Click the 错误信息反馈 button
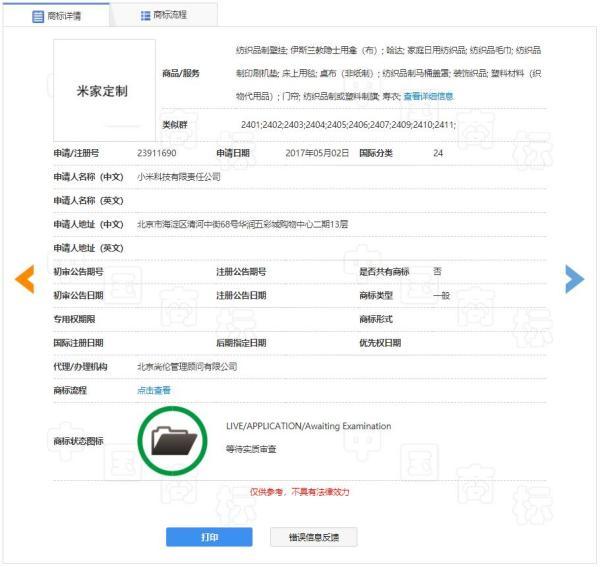 314,537
